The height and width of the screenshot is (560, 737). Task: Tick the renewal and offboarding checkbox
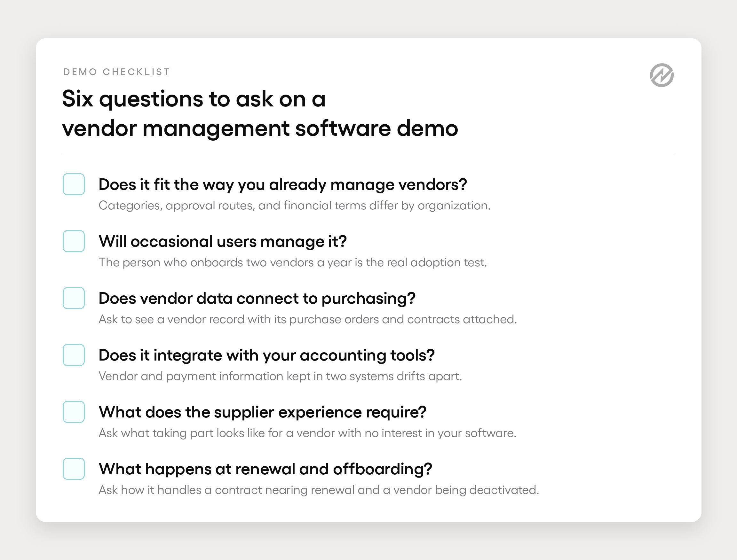coord(74,469)
